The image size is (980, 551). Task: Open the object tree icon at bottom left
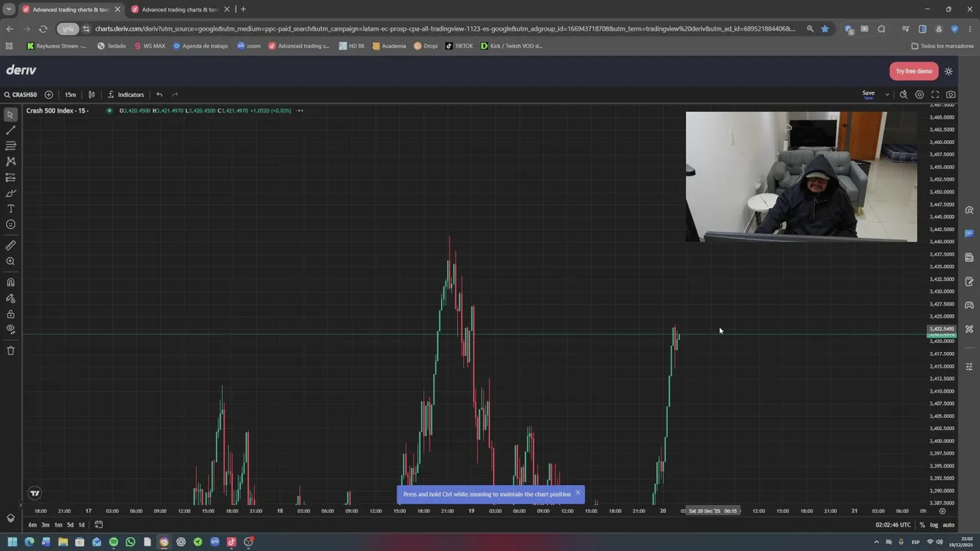(11, 518)
